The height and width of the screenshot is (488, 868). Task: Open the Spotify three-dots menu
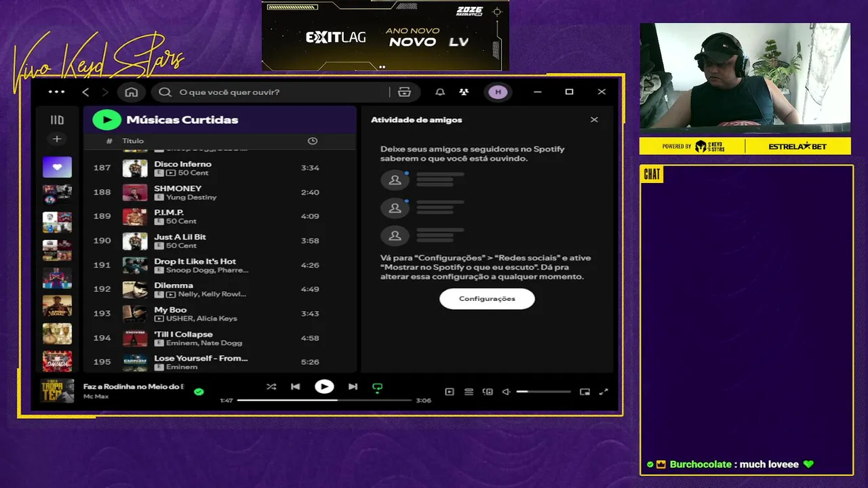click(57, 91)
